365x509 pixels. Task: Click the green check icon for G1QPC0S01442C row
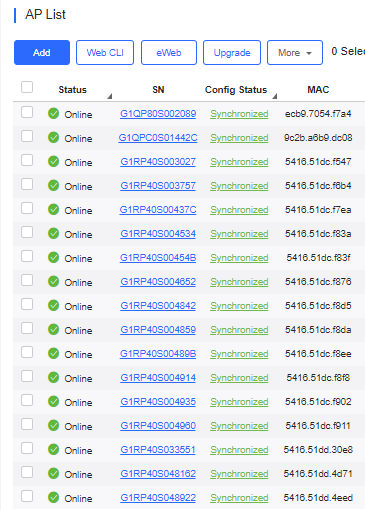[53, 138]
